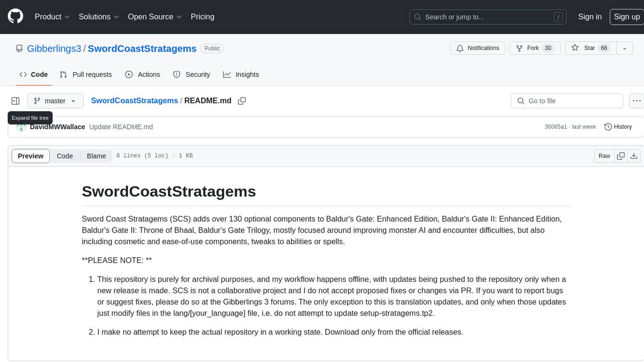The width and height of the screenshot is (644, 362).
Task: Sign in to GitHub
Action: tap(590, 17)
